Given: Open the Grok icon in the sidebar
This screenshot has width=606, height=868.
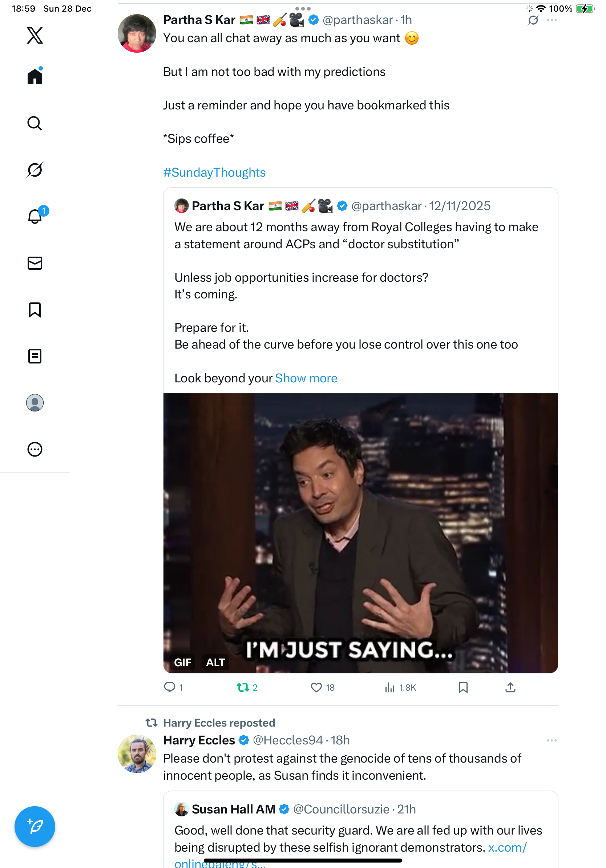Looking at the screenshot, I should pos(35,170).
